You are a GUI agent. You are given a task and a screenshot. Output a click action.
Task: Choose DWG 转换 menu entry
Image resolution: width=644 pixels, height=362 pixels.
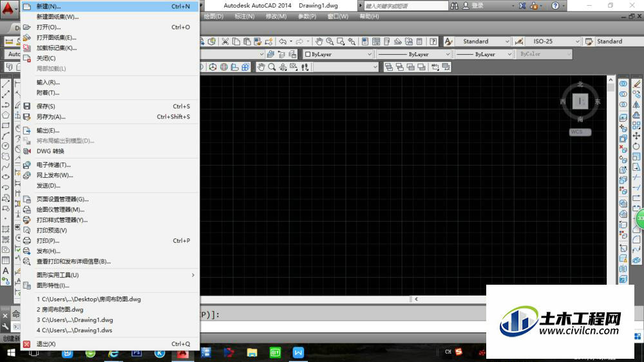tap(111, 151)
